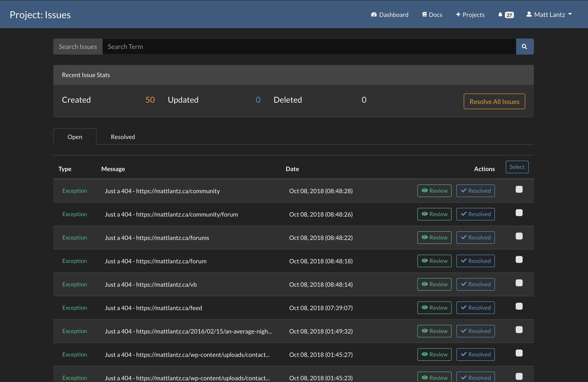Open the notifications bell icon

pyautogui.click(x=500, y=15)
